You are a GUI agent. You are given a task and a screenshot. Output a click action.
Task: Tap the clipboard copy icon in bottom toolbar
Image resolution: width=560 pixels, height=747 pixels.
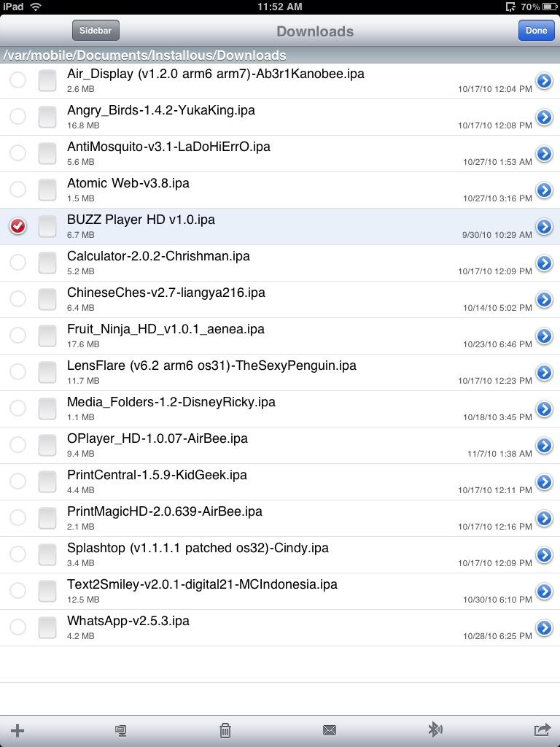pyautogui.click(x=121, y=730)
